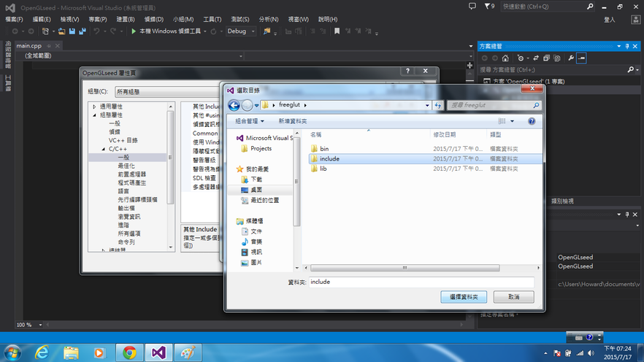
Task: Click Undo arrow in Visual Studio toolbar
Action: click(x=96, y=31)
